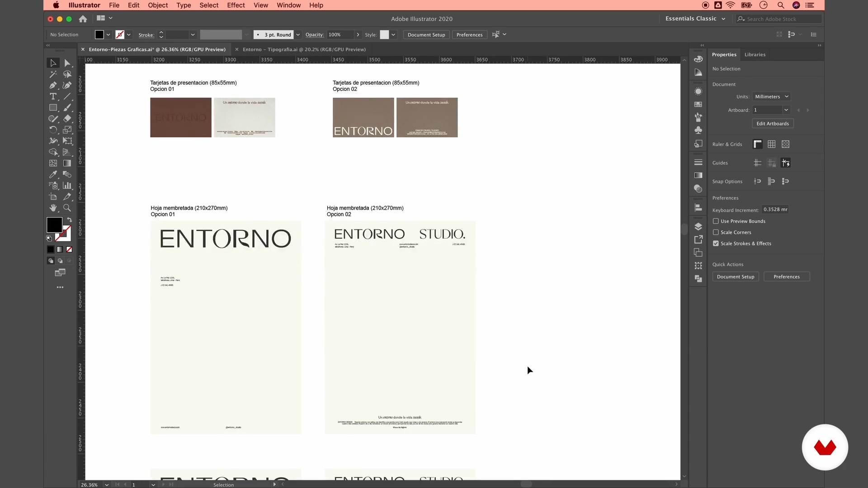This screenshot has height=488, width=868.
Task: Click the Search Adobe Stock field
Action: coord(778,19)
